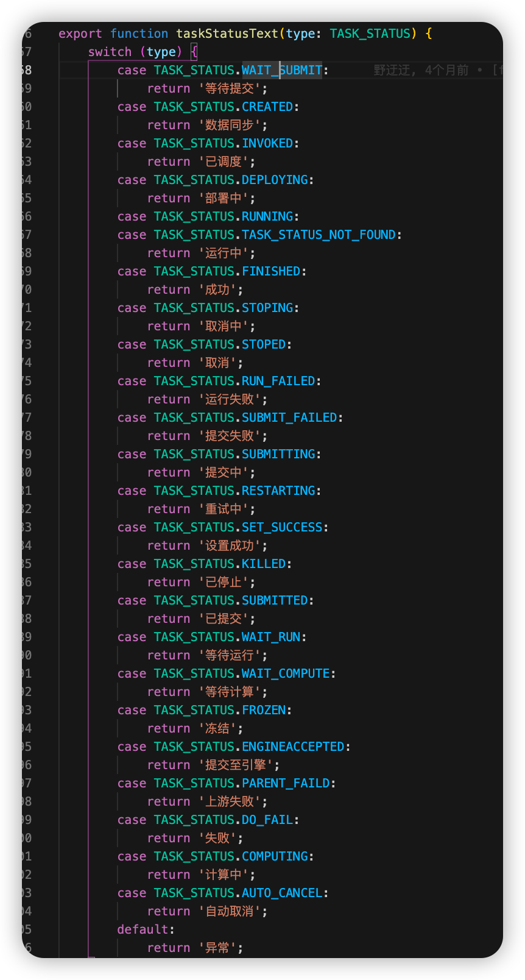
Task: Click the RUNNING case label
Action: tap(267, 216)
